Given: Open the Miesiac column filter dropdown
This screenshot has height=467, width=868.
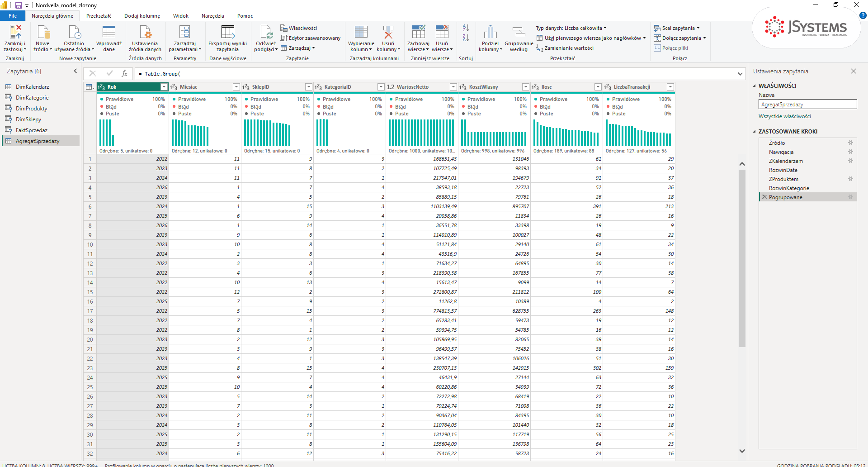Looking at the screenshot, I should click(x=236, y=87).
